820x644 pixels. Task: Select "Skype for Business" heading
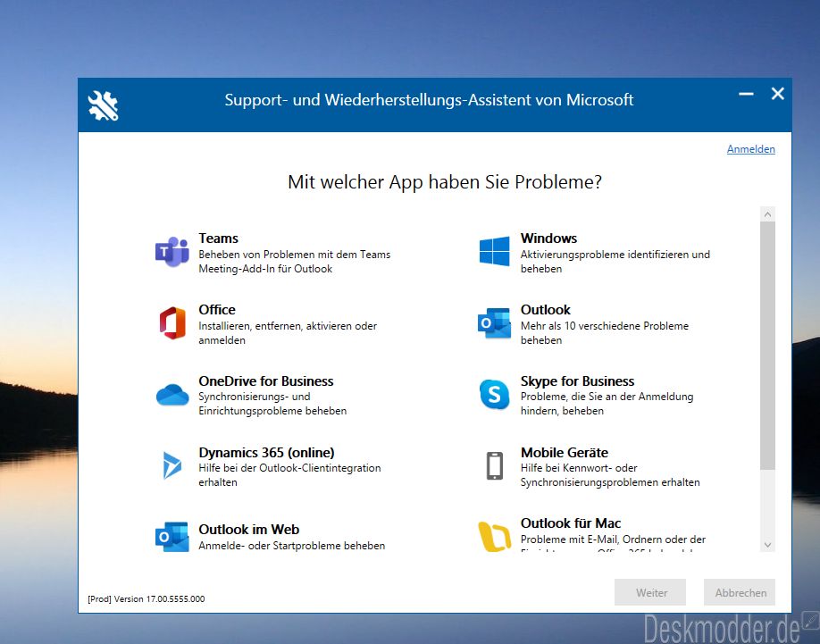point(577,381)
